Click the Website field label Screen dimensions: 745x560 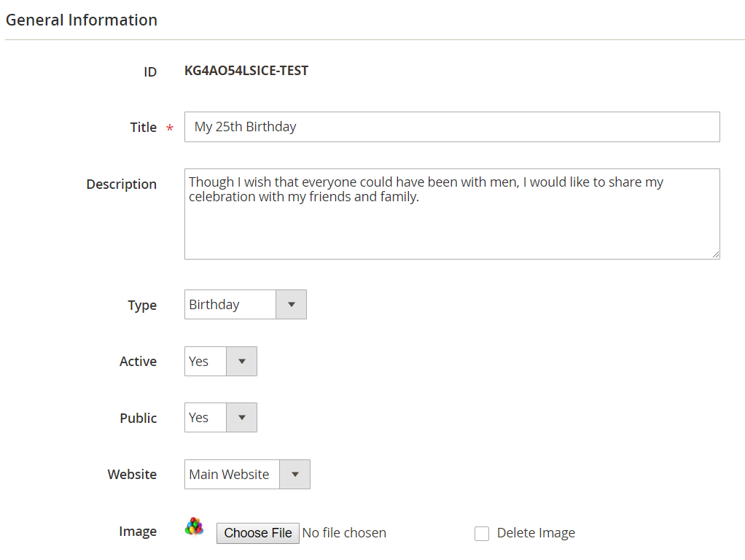coord(132,475)
